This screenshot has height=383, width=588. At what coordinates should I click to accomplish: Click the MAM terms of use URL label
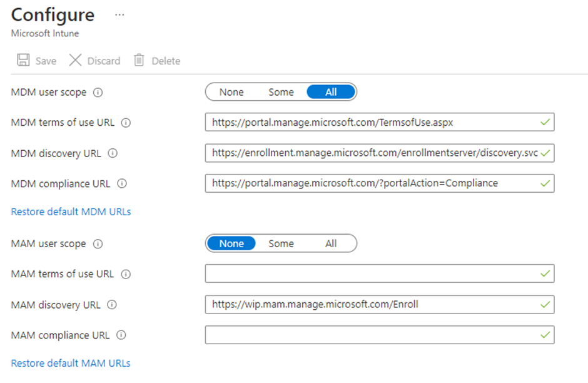63,274
